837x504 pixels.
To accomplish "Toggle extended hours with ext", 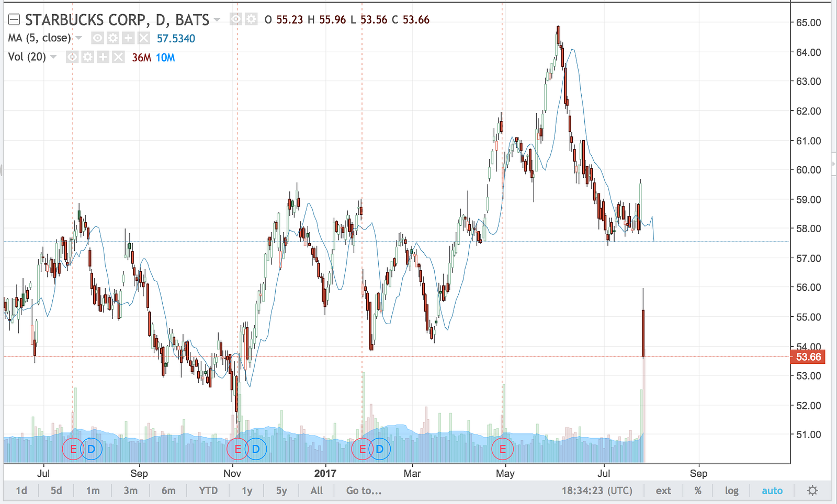I will 663,490.
